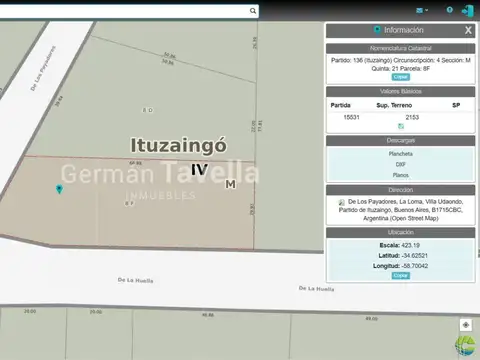This screenshot has width=480, height=360.
Task: Click the Longitud value -58.70042
Action: click(415, 266)
